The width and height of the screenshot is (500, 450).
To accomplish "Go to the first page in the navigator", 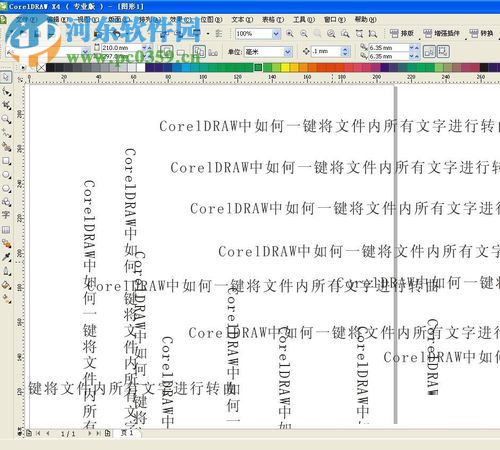I will [38, 433].
